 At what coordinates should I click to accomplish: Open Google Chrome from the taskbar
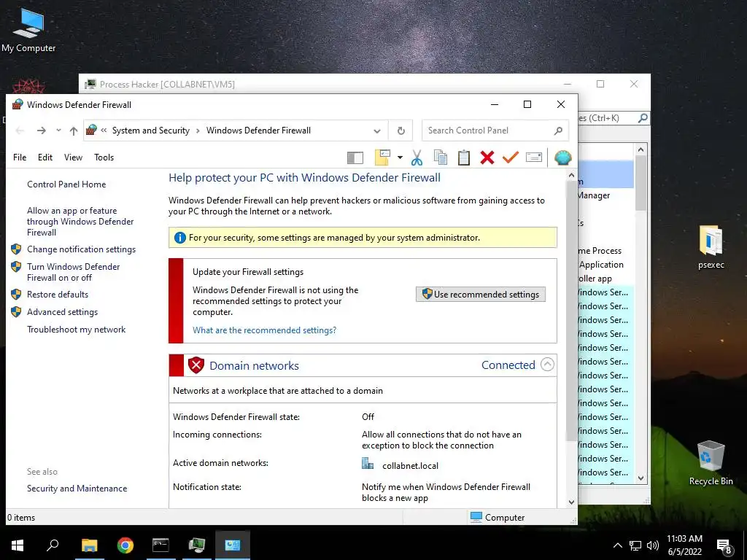[125, 545]
